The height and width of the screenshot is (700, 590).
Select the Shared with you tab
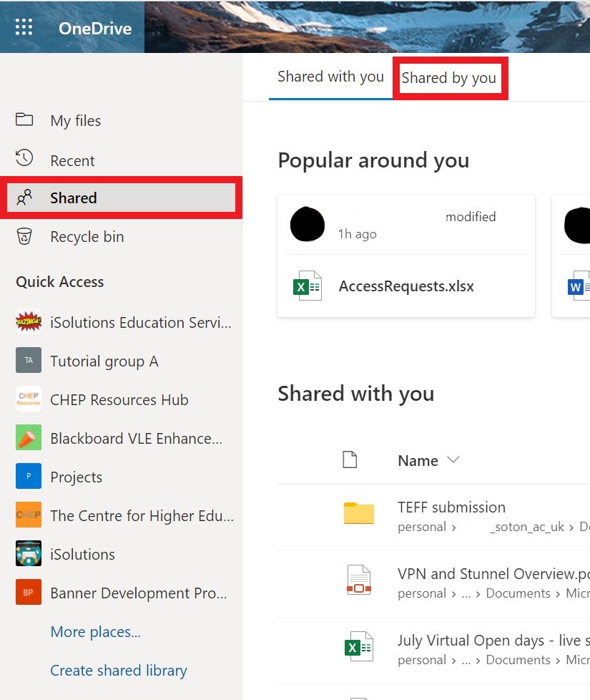[330, 77]
